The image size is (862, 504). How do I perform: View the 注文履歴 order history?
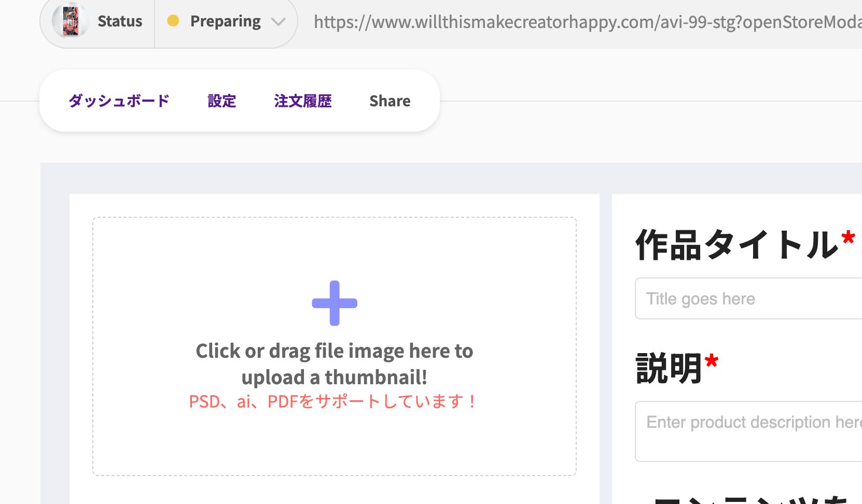click(x=303, y=101)
